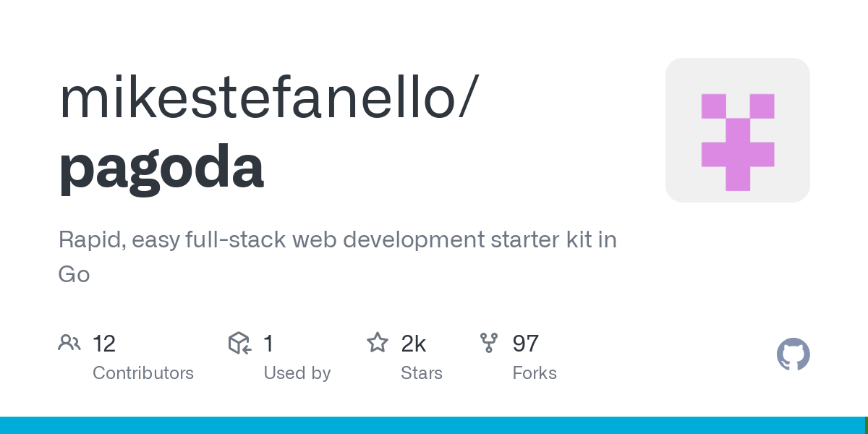Click the Used by count of 1
This screenshot has width=868, height=434.
(268, 344)
